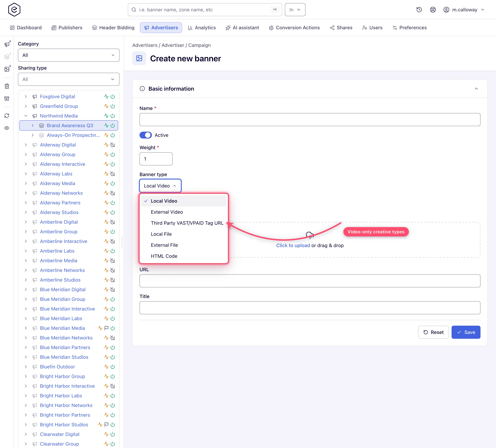This screenshot has height=448, width=496.
Task: Open the help lifebuoy icon in header
Action: click(433, 10)
